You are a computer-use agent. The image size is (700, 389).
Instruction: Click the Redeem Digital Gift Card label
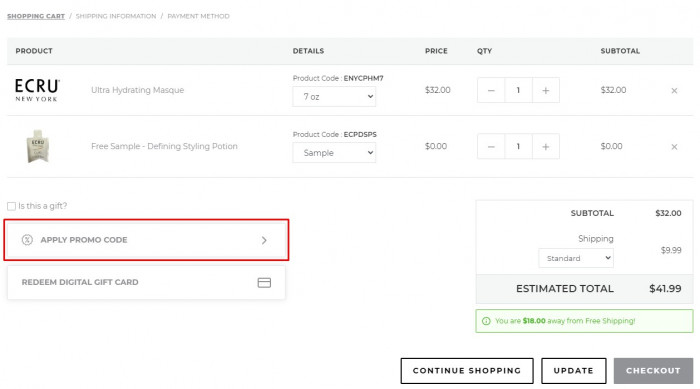pos(80,282)
